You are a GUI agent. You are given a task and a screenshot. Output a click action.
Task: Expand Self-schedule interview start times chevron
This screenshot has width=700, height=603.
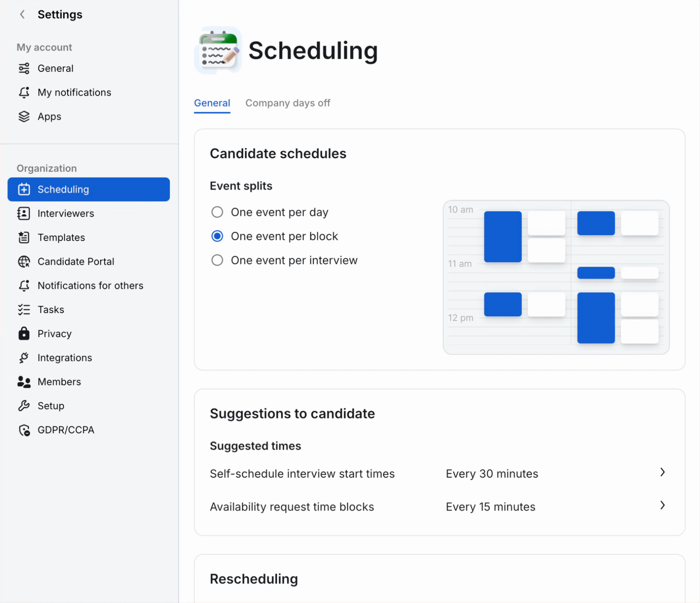point(663,472)
